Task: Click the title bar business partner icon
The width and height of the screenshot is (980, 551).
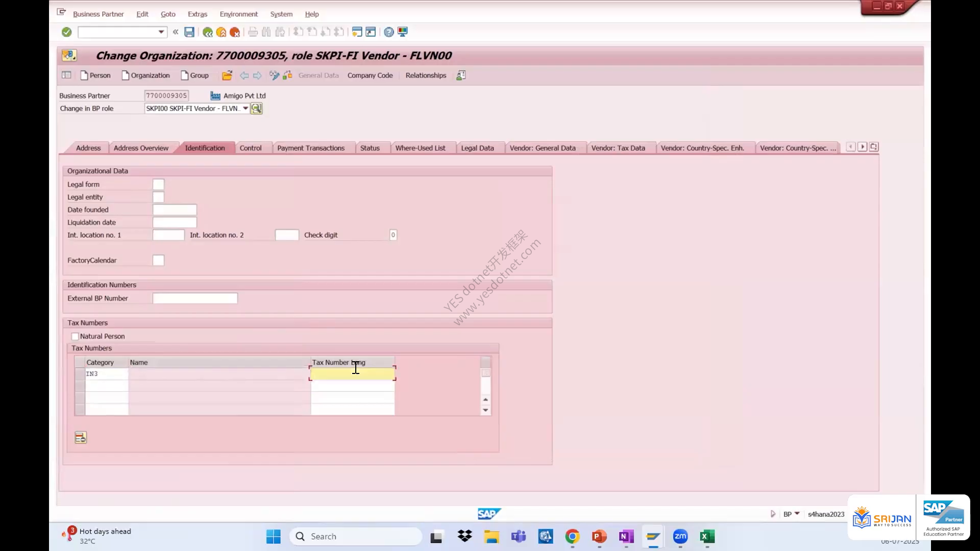Action: point(69,55)
